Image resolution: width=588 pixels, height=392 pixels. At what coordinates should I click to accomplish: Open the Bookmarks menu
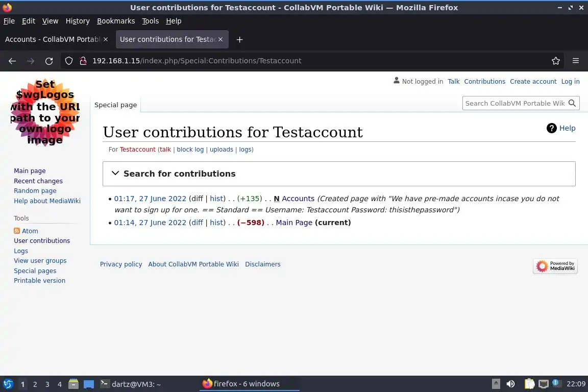pyautogui.click(x=116, y=21)
